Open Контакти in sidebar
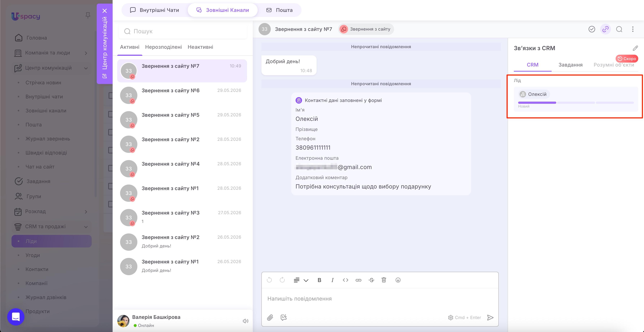The image size is (644, 332). (37, 269)
